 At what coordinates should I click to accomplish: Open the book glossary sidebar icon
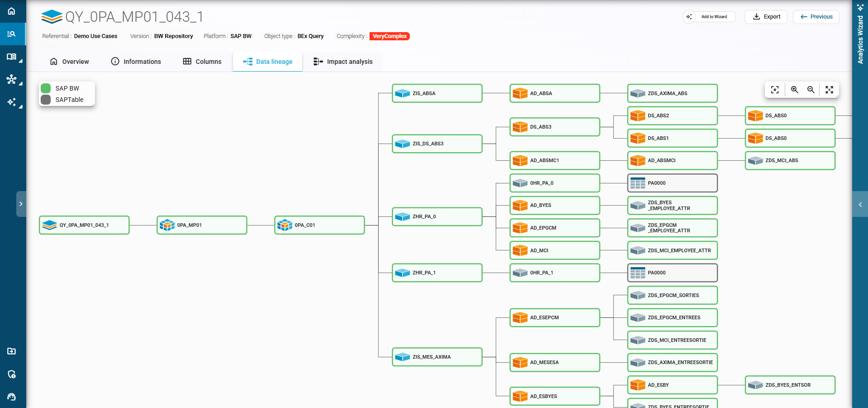[x=12, y=57]
